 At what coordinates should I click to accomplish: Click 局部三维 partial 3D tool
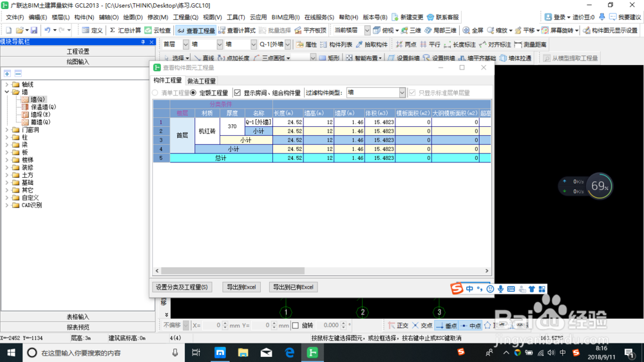tap(440, 30)
